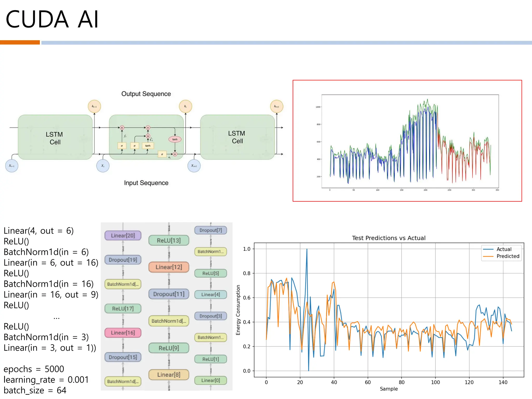The width and height of the screenshot is (532, 399).
Task: Click the left LSTM Cell block
Action: [x=55, y=138]
